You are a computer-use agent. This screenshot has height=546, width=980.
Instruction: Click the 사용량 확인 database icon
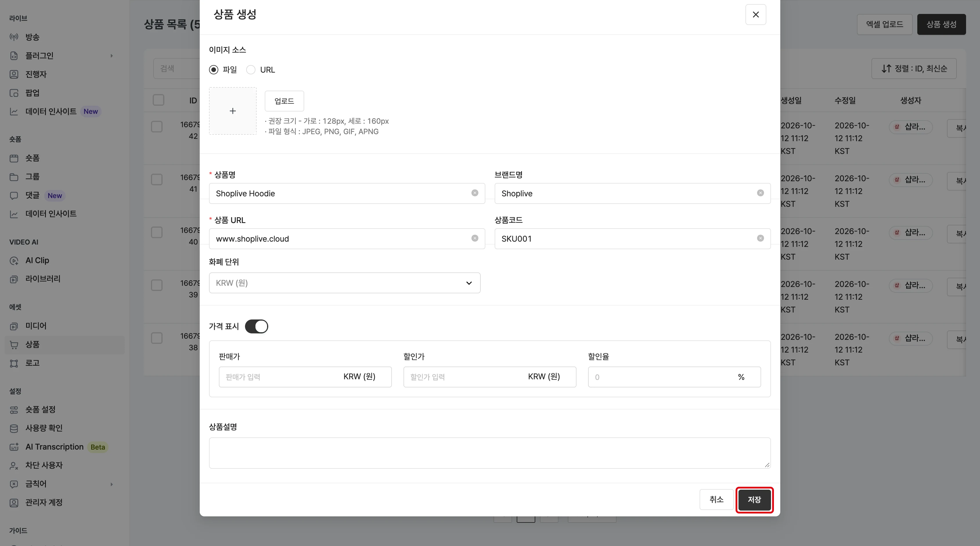point(14,428)
